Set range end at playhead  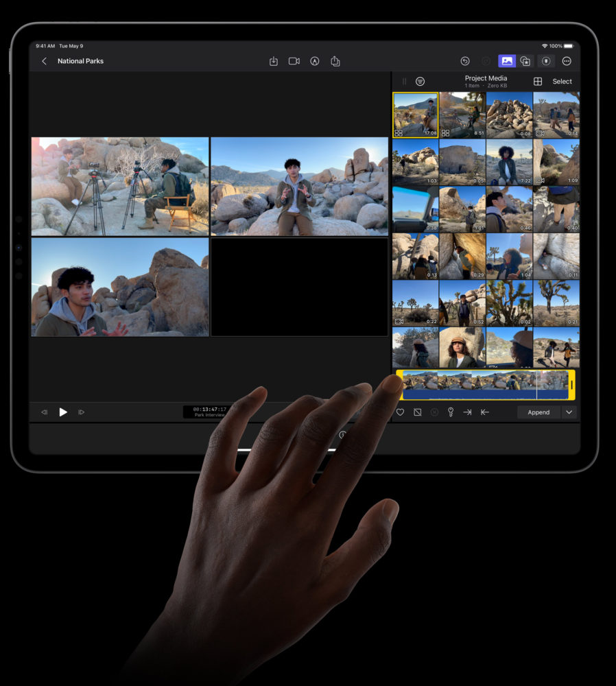point(485,412)
